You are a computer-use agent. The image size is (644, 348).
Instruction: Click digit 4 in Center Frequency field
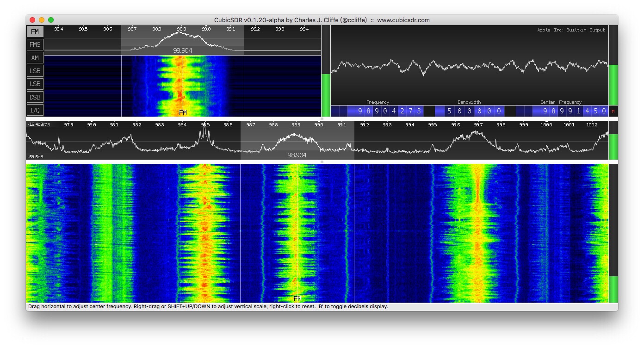587,111
